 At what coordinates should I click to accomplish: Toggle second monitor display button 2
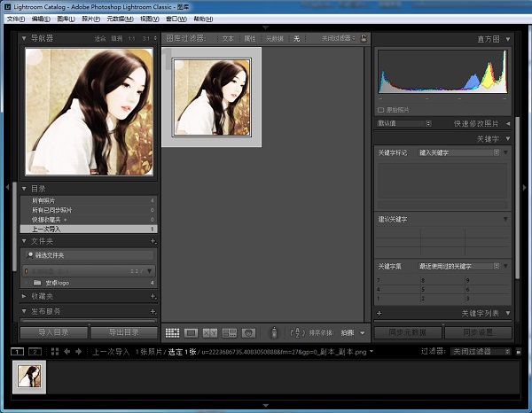(35, 352)
